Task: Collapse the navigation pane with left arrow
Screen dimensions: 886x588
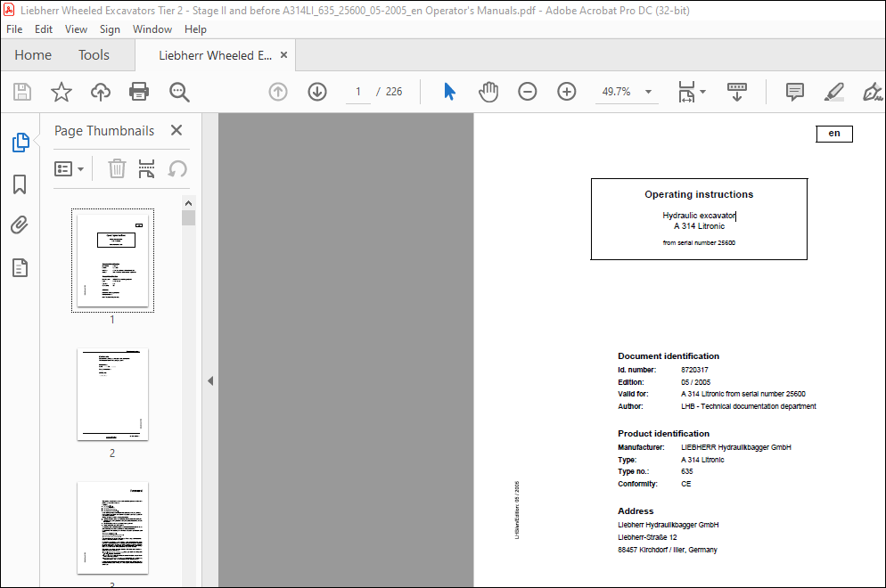Action: coord(210,380)
